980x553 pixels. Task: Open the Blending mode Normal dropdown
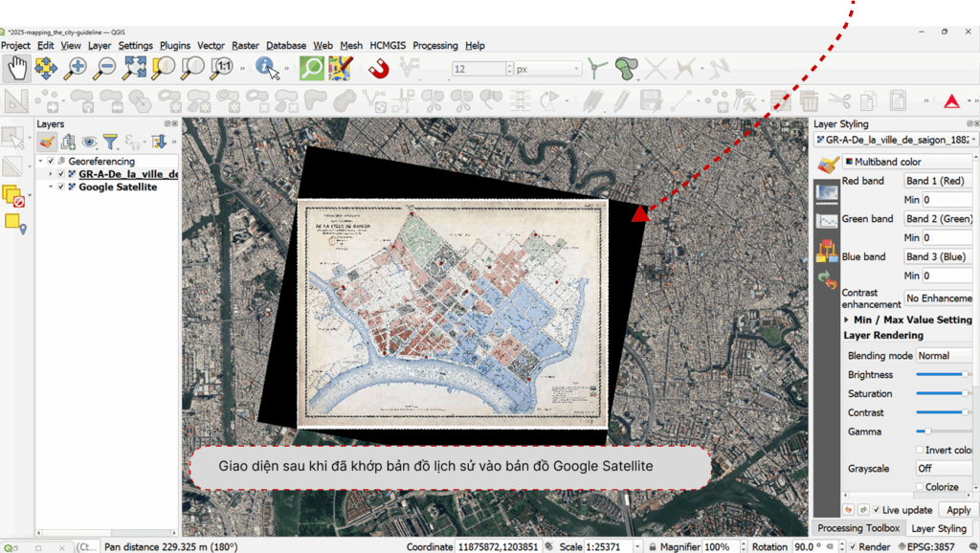click(945, 356)
